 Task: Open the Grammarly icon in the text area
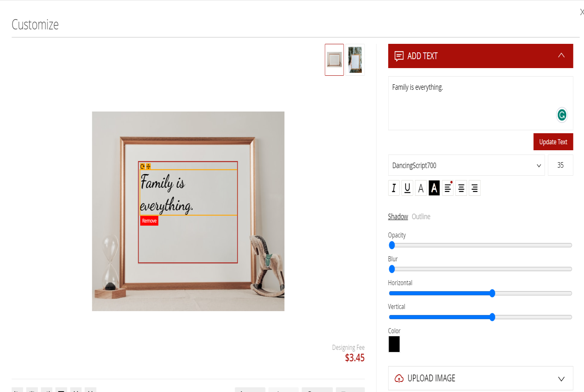(561, 115)
